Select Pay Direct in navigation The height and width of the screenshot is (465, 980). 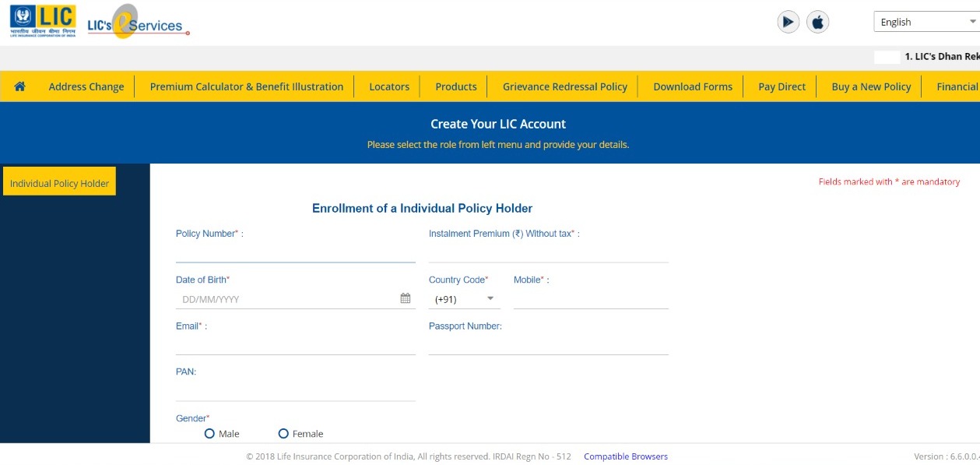pos(782,86)
